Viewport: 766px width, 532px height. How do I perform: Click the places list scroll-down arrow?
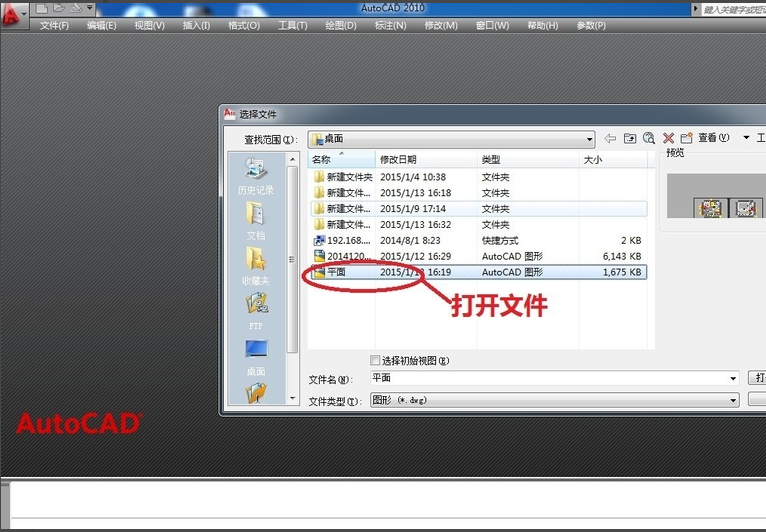point(292,398)
